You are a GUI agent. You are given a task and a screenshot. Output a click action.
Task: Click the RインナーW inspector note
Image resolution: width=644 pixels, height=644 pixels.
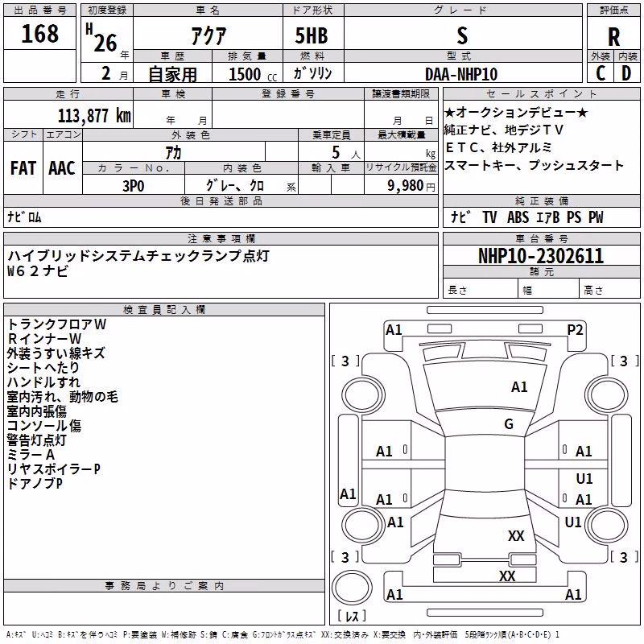click(44, 338)
